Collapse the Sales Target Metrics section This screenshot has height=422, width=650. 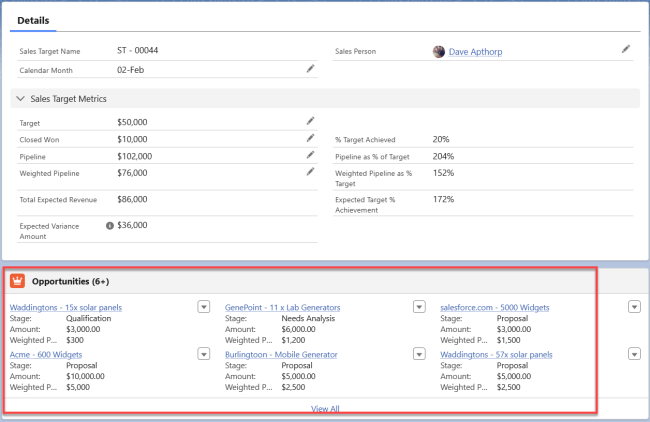click(x=20, y=99)
